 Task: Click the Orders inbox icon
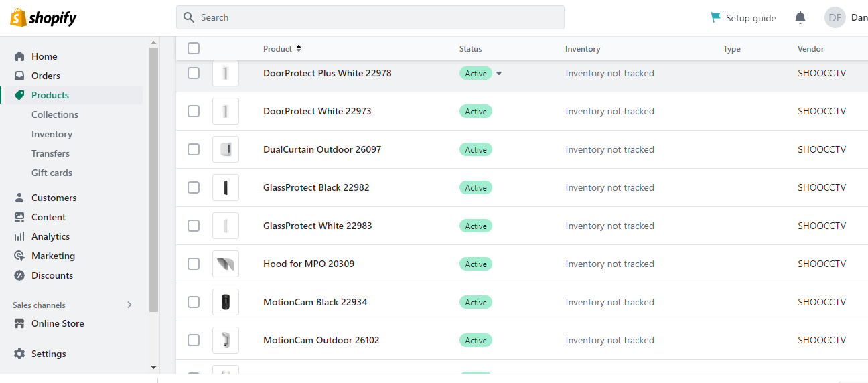(19, 76)
